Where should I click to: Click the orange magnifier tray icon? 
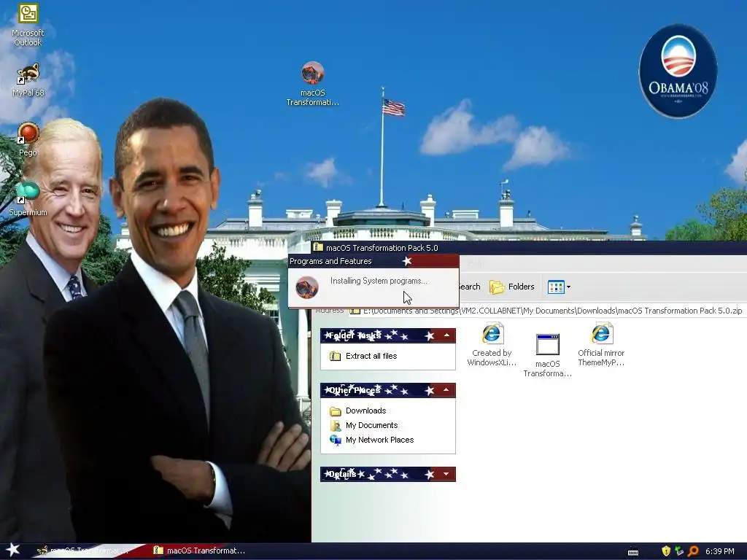click(x=693, y=551)
